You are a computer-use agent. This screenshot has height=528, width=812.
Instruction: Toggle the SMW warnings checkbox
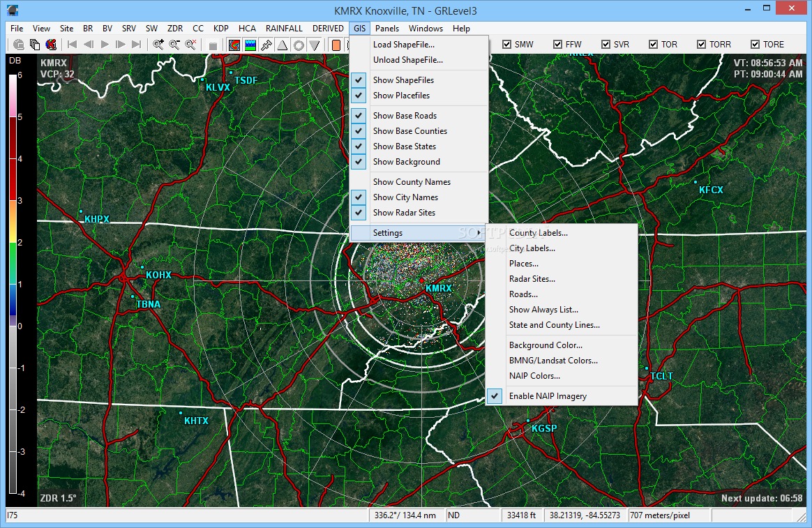coord(507,45)
